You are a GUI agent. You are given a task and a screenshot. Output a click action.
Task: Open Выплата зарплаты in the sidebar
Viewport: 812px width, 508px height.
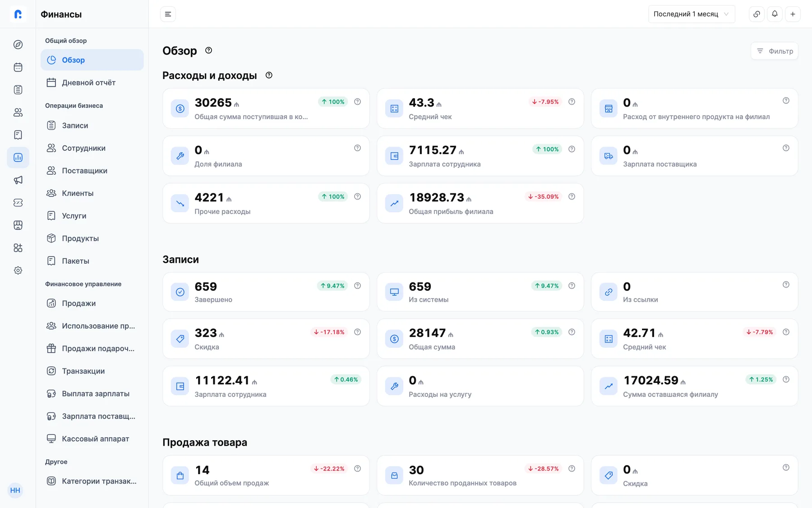click(92, 394)
